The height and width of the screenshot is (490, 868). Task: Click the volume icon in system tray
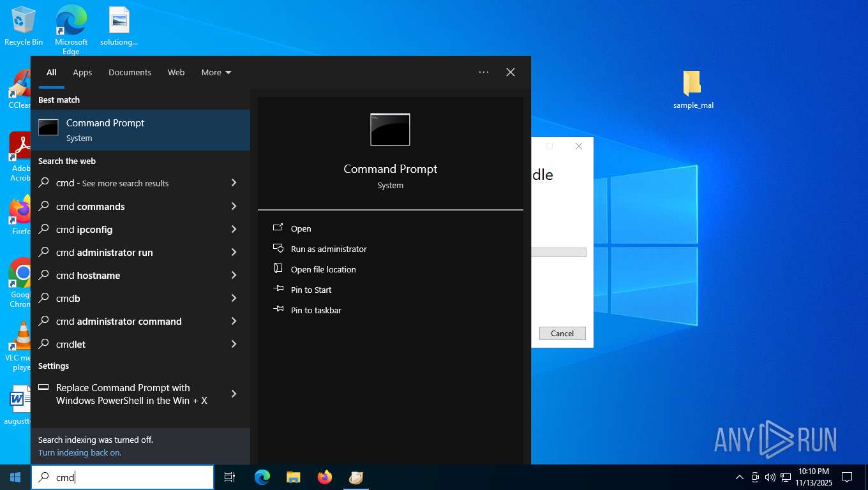770,477
